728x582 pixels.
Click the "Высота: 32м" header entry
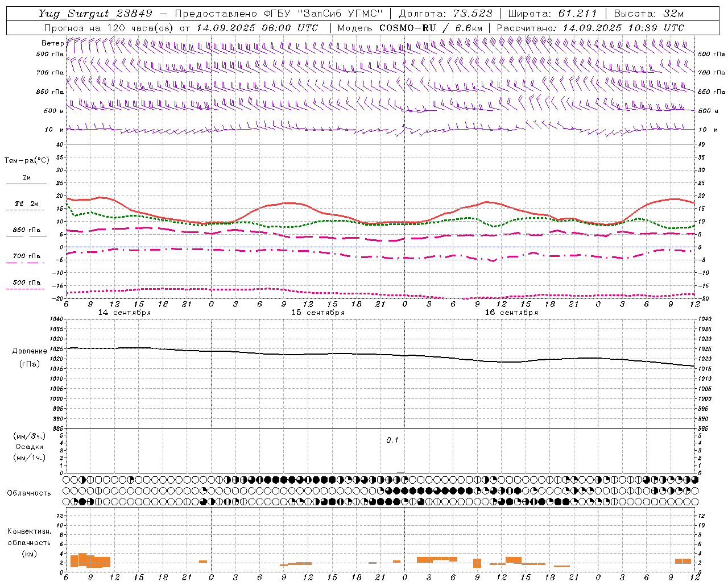pyautogui.click(x=648, y=14)
